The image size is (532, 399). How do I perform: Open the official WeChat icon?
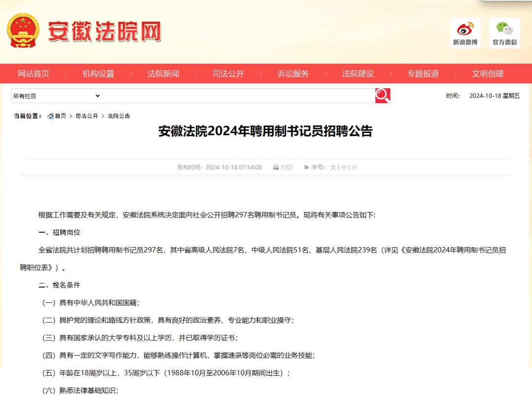[504, 30]
